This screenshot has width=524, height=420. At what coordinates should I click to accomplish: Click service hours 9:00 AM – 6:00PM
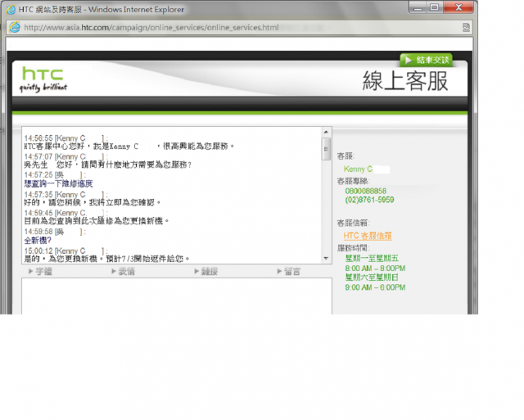tap(375, 287)
